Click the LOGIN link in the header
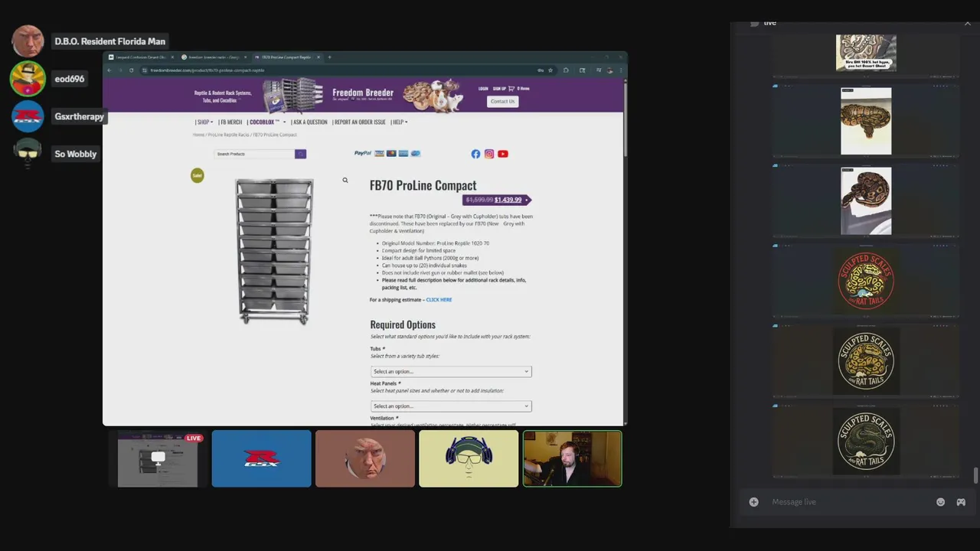This screenshot has height=551, width=980. pos(483,89)
